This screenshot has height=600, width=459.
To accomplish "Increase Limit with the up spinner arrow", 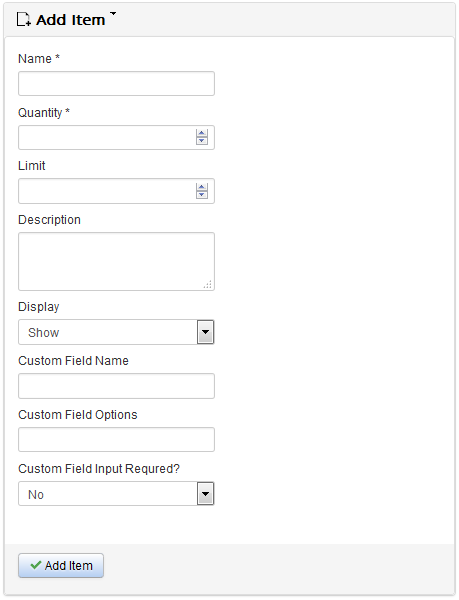I will (202, 187).
